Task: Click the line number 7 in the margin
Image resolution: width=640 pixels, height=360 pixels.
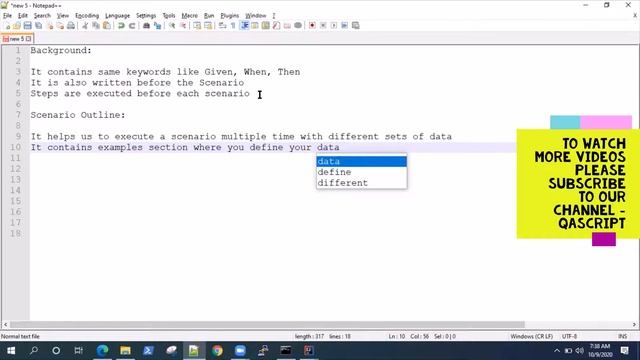Action: [x=18, y=115]
